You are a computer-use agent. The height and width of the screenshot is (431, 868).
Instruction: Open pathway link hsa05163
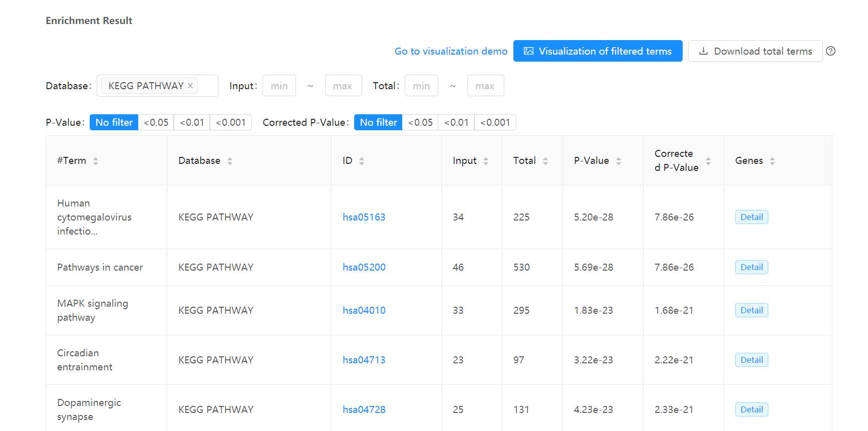click(x=364, y=217)
